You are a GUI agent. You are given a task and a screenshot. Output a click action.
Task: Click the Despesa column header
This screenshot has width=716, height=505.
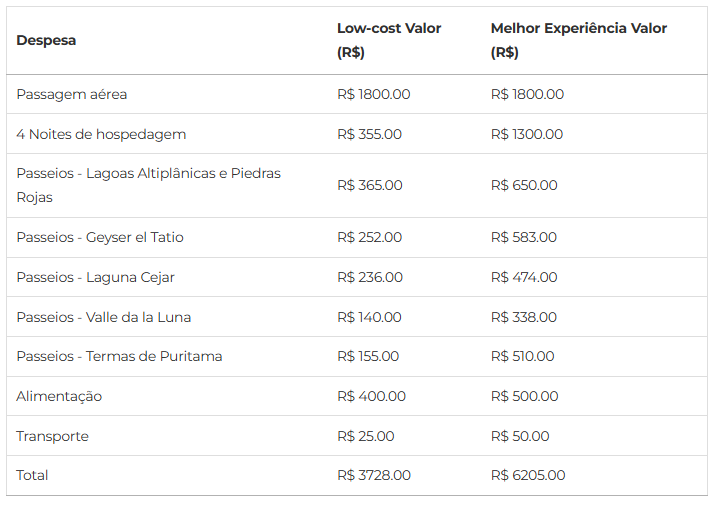(x=46, y=40)
